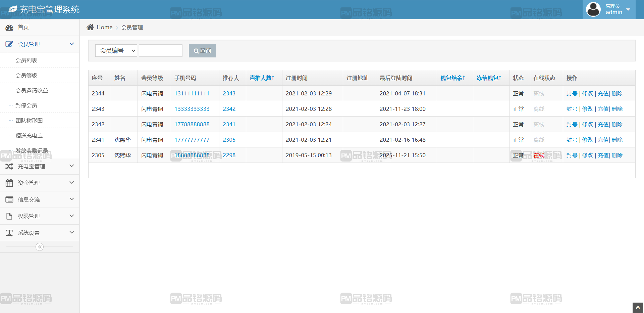This screenshot has width=644, height=313.
Task: Expand the 充电宝管理 menu chevron
Action: 72,166
